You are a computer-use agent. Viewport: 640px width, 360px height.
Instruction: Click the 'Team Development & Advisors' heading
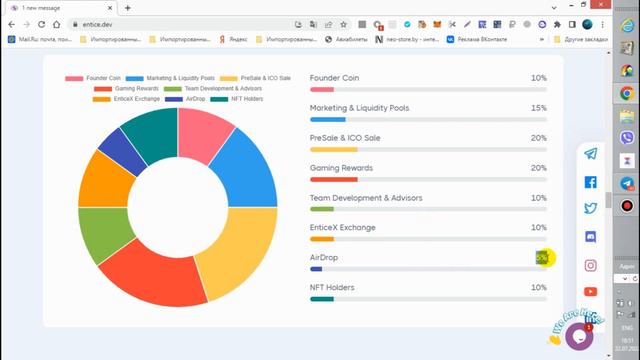[366, 198]
